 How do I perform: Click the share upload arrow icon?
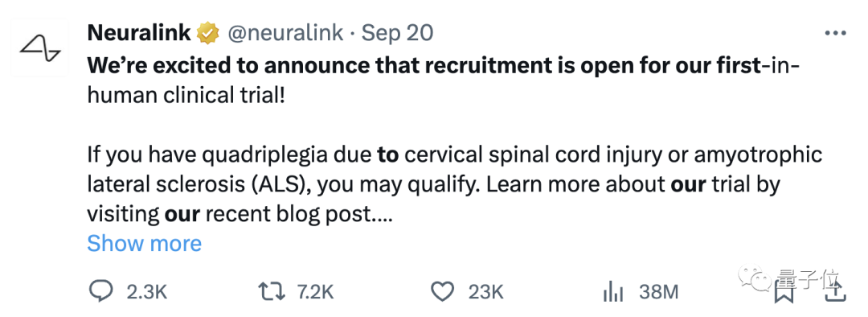pyautogui.click(x=835, y=291)
